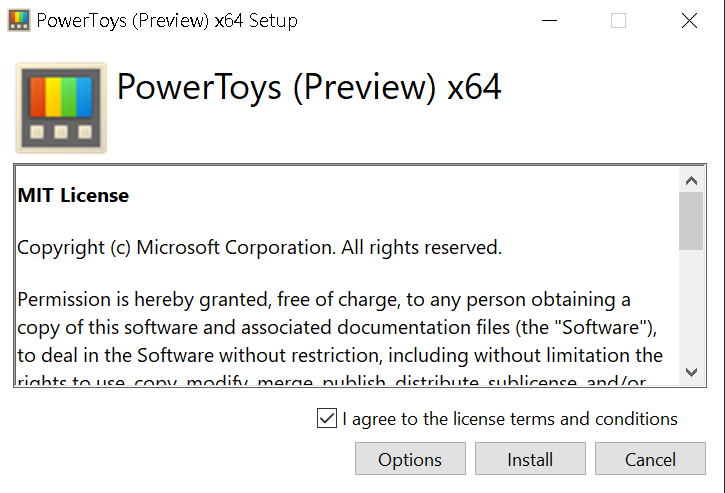Image resolution: width=725 pixels, height=493 pixels.
Task: Click the large PowerToys logo image
Action: pyautogui.click(x=61, y=108)
